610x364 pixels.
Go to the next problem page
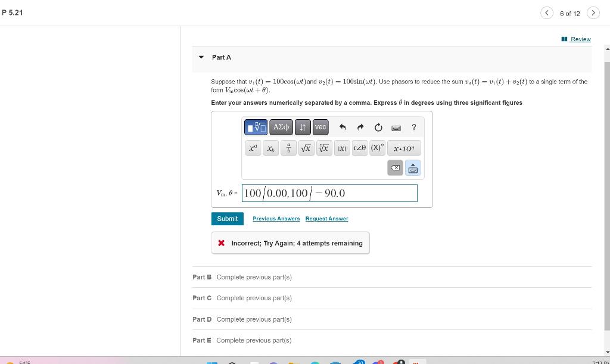pyautogui.click(x=593, y=13)
